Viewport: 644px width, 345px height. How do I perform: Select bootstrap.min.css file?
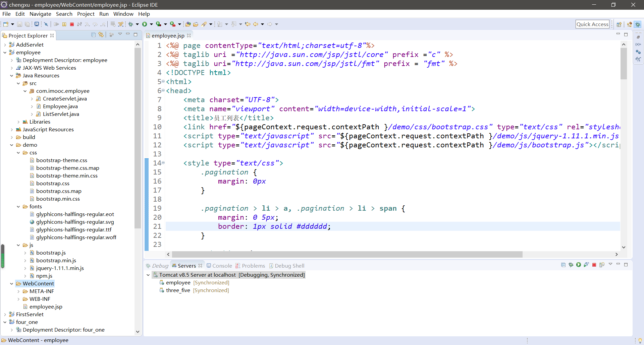(58, 199)
